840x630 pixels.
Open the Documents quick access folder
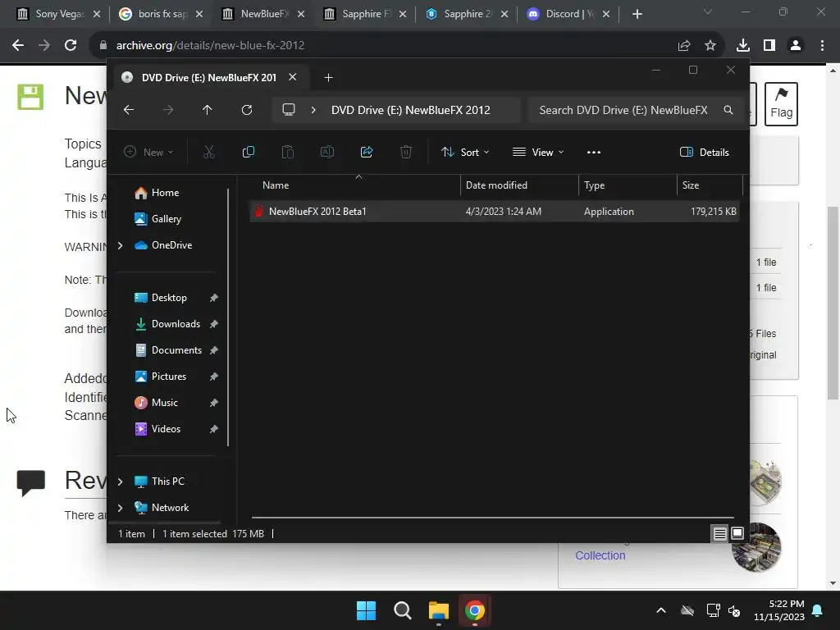[177, 350]
